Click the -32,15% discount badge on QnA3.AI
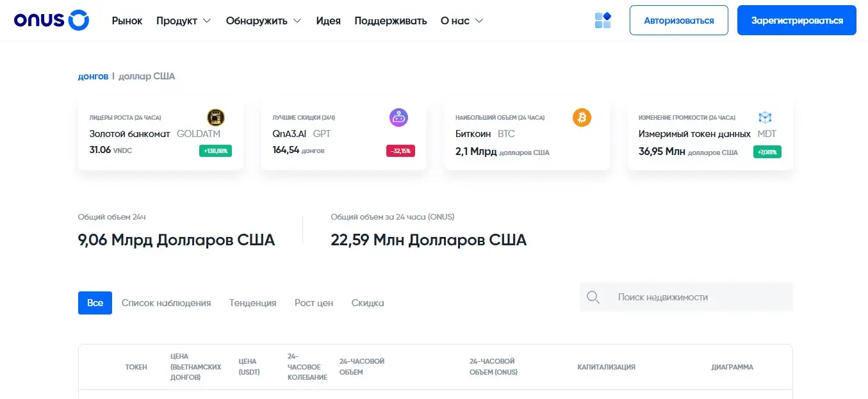 pyautogui.click(x=400, y=151)
